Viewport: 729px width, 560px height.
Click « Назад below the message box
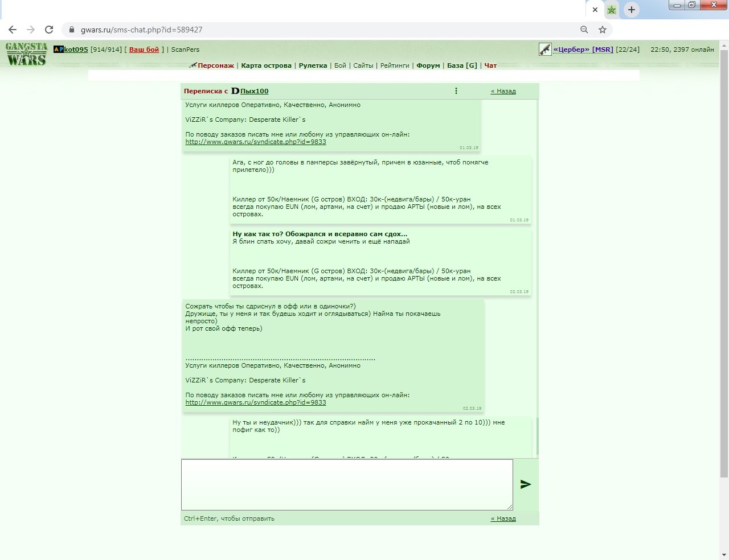503,518
